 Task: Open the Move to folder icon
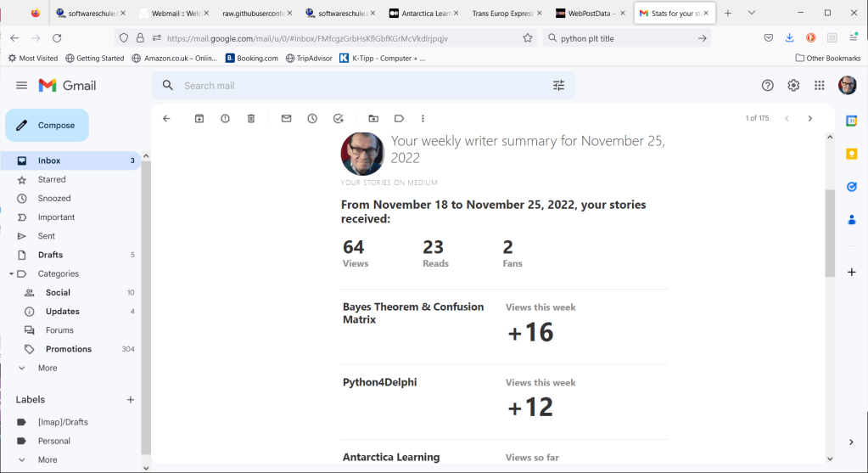click(x=373, y=119)
